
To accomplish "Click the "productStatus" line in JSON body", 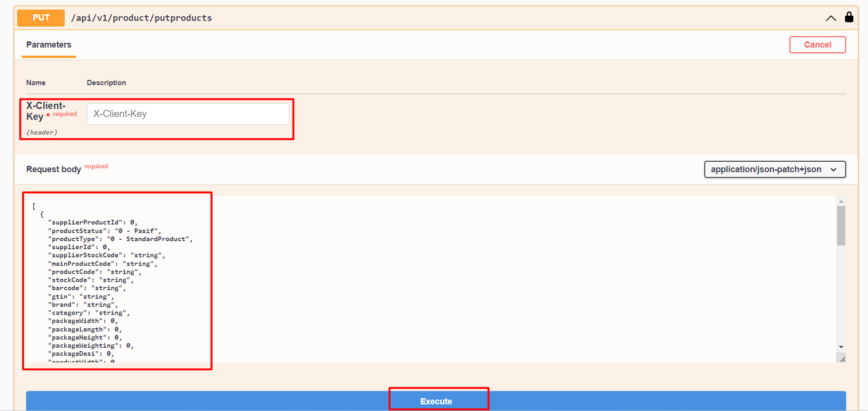I will [105, 231].
